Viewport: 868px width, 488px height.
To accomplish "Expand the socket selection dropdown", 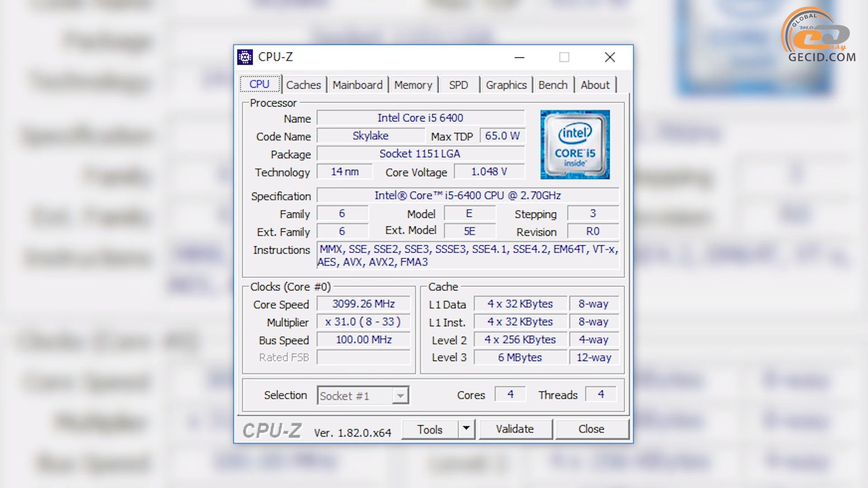I will click(400, 395).
